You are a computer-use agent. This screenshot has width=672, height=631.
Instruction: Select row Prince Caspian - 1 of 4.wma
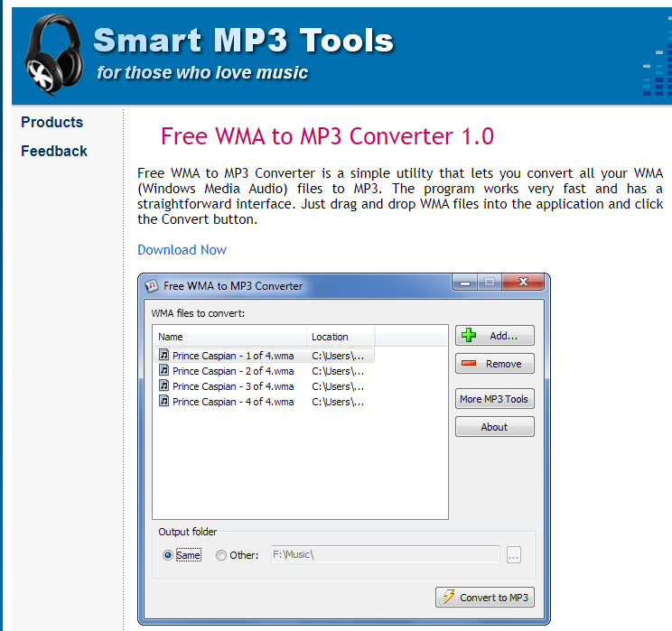[264, 356]
